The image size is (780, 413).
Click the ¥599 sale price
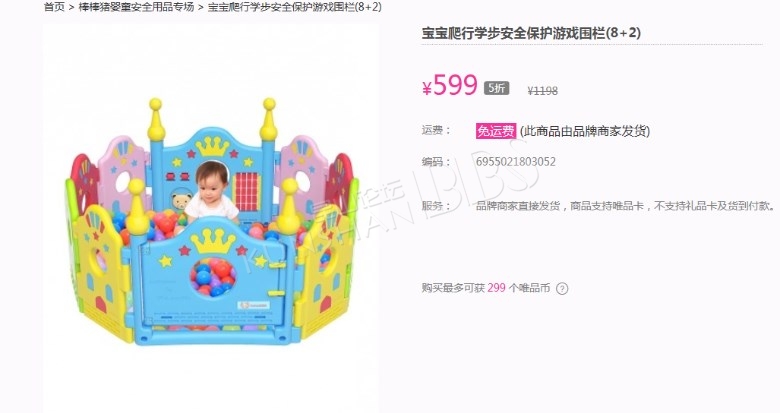pos(450,85)
